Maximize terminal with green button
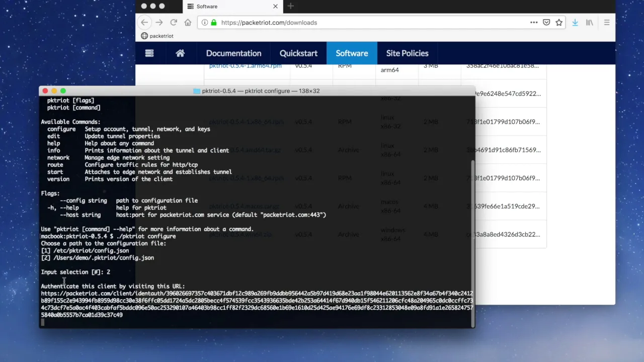 point(63,91)
